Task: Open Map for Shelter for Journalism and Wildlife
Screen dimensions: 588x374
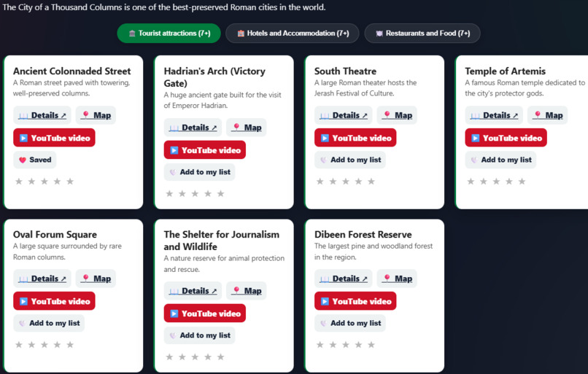Action: point(247,291)
